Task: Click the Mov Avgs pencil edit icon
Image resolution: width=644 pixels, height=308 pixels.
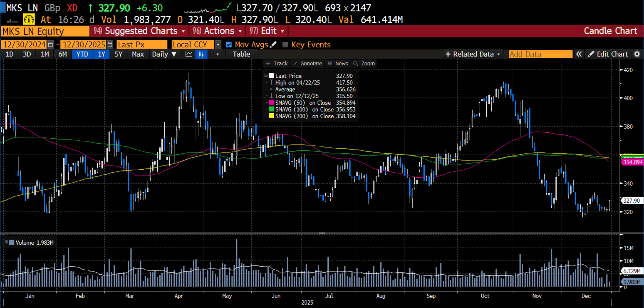Action: coord(273,45)
